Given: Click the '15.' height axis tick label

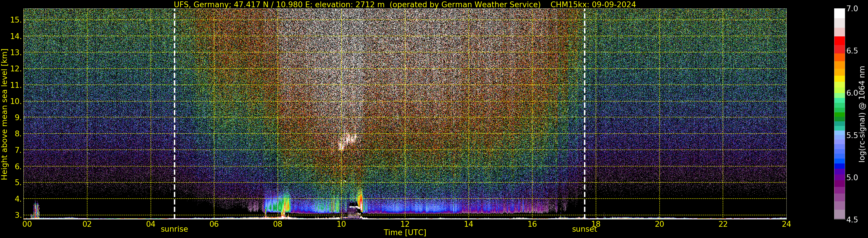Looking at the screenshot, I should tap(16, 20).
